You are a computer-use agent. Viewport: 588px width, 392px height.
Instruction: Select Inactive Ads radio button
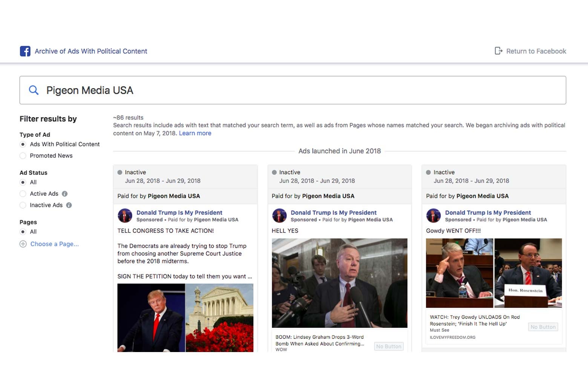(23, 205)
